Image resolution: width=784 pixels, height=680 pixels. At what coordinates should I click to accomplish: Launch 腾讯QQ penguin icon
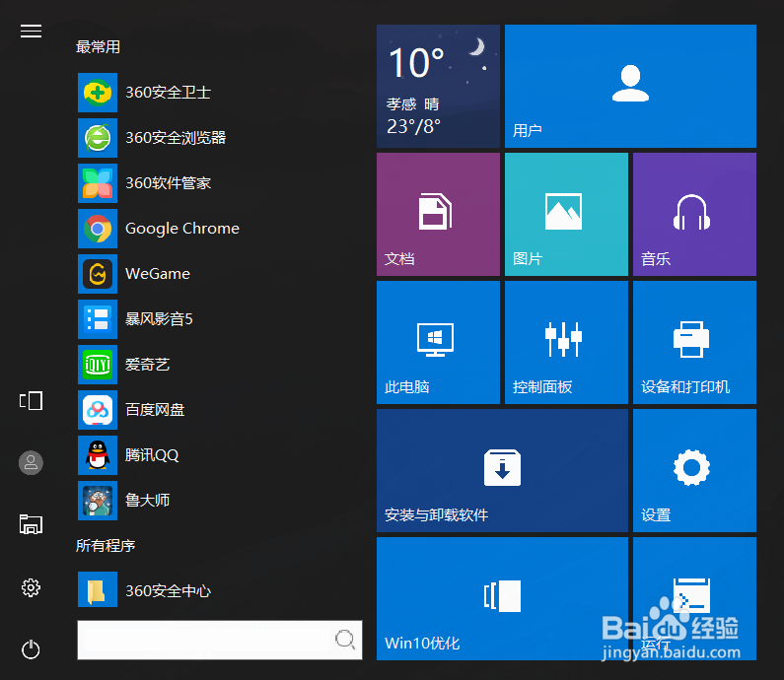pos(98,455)
